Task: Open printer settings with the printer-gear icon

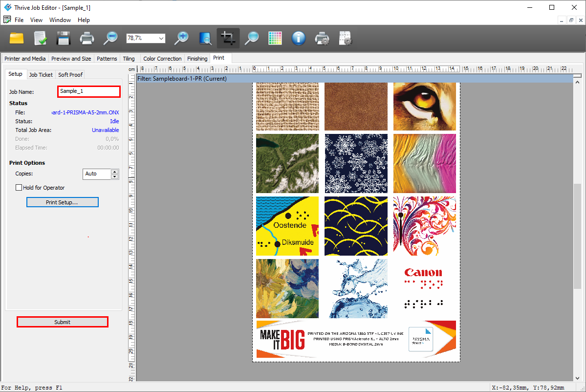Action: click(x=322, y=38)
